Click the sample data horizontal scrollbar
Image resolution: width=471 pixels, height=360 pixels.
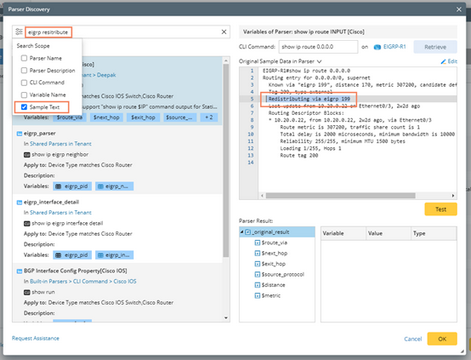click(340, 196)
